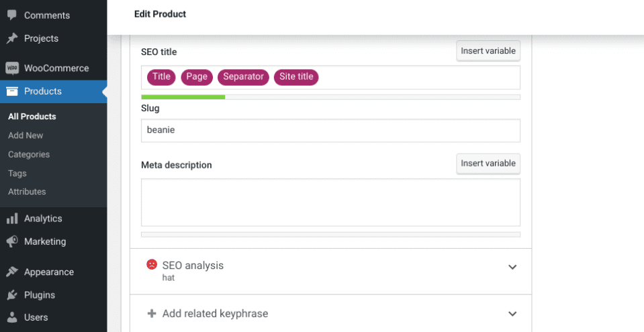Image resolution: width=644 pixels, height=332 pixels.
Task: Click the red sad face SEO indicator
Action: [x=152, y=265]
